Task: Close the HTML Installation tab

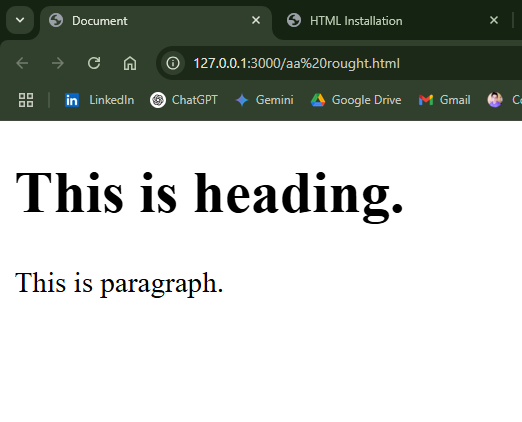Action: pos(494,20)
